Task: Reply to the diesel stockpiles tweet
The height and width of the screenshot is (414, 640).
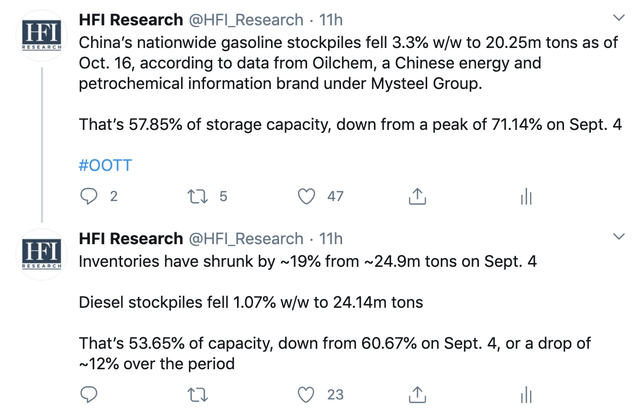Action: 89,395
